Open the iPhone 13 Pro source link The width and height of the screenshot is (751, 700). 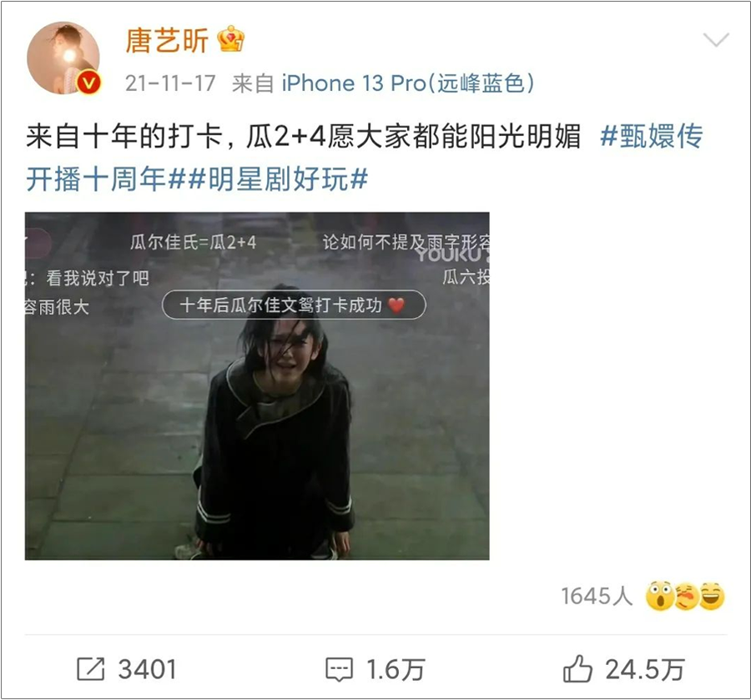[x=407, y=83]
